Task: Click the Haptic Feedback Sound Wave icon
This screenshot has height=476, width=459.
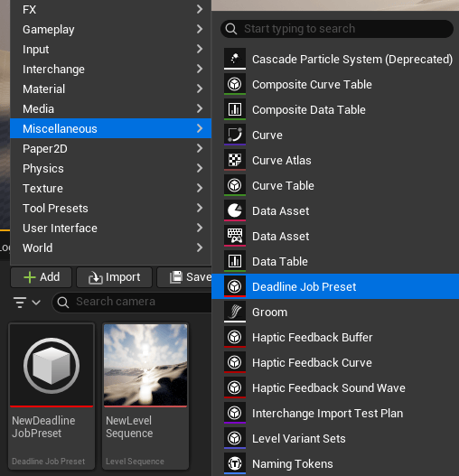Action: (x=235, y=387)
